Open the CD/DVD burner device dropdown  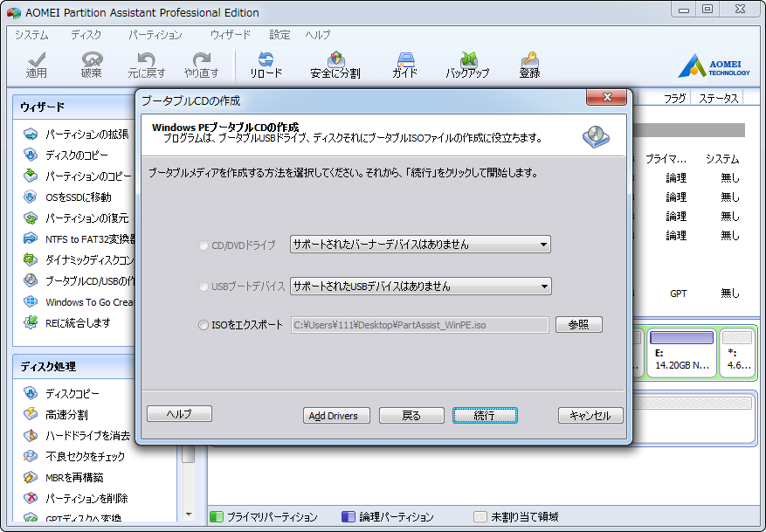click(420, 245)
